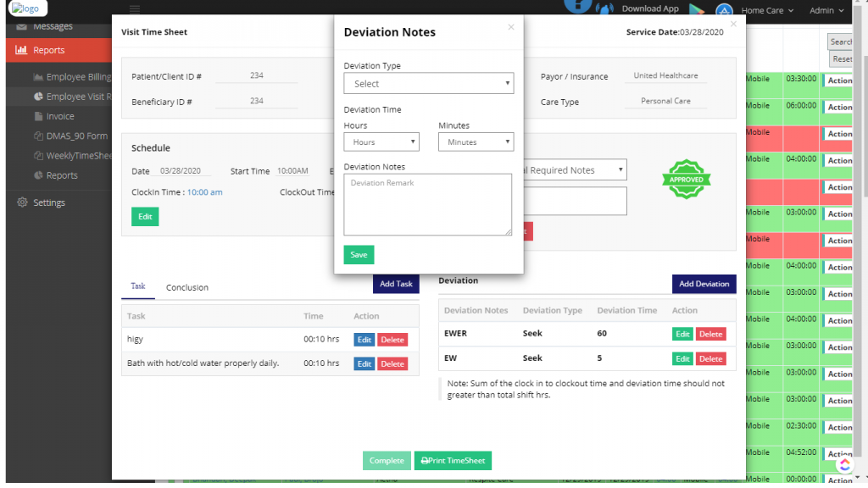
Task: Delete the EWER deviation row
Action: coord(711,334)
